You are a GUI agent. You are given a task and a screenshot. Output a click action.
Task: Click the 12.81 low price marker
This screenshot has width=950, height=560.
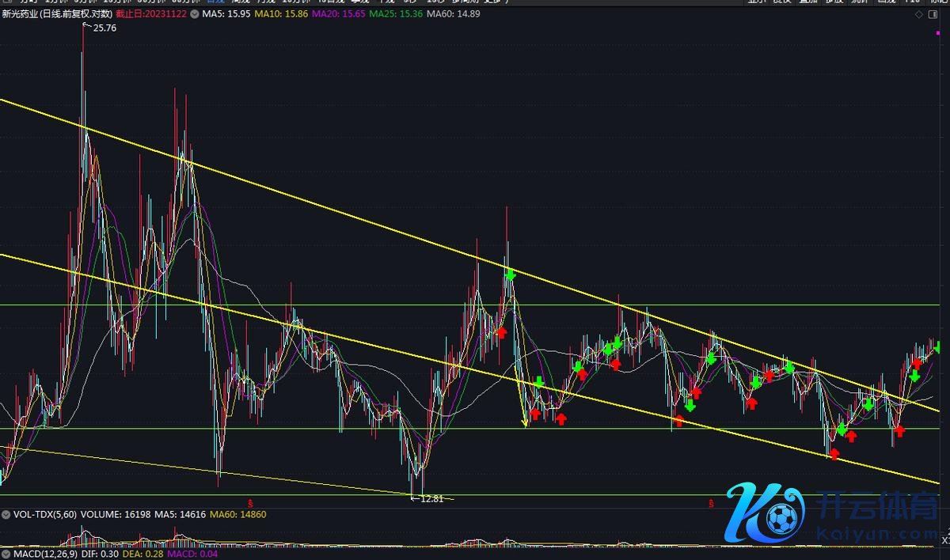[x=430, y=498]
